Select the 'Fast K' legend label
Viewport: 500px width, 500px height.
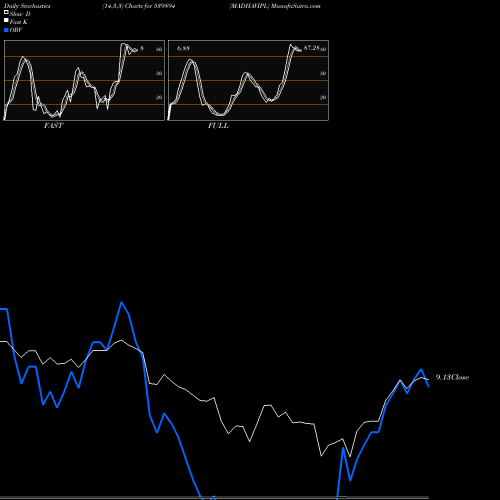[19, 22]
